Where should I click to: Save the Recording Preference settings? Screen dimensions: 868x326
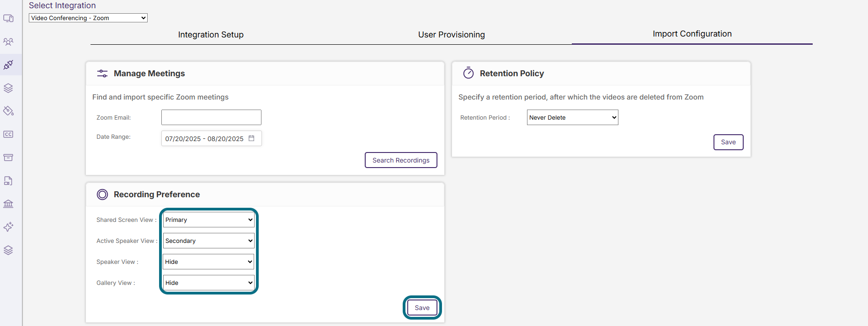pyautogui.click(x=422, y=308)
